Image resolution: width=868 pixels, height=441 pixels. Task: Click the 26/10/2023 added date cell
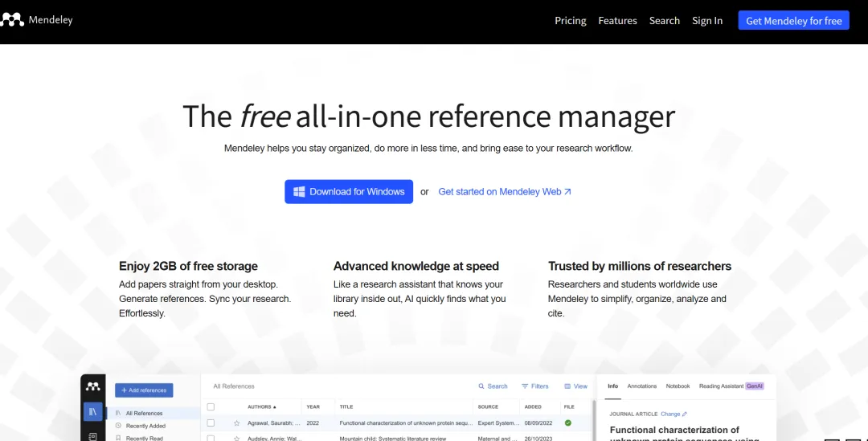[x=539, y=438]
